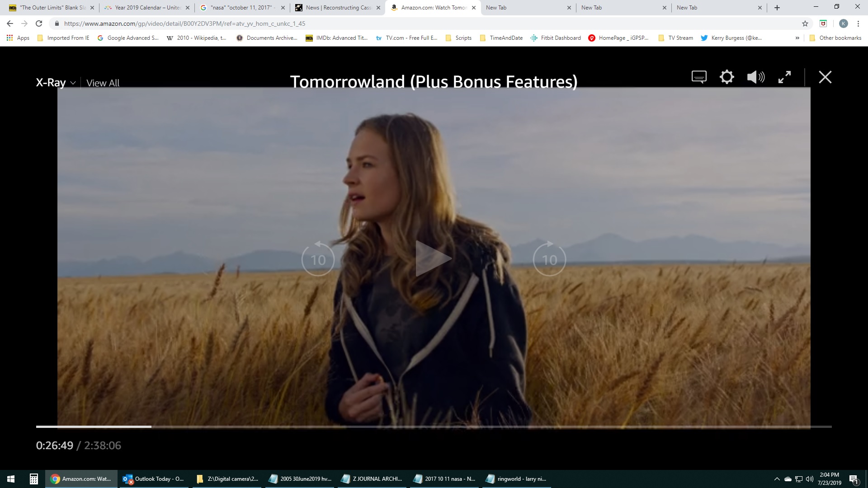Expand hidden bookmarks overflow chevron

pos(797,38)
